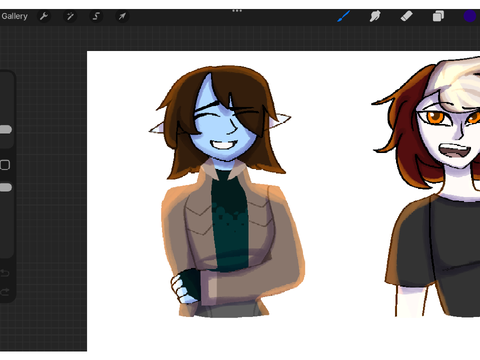Tap the three-dot handle at top center
The width and height of the screenshot is (480, 360).
tap(237, 11)
